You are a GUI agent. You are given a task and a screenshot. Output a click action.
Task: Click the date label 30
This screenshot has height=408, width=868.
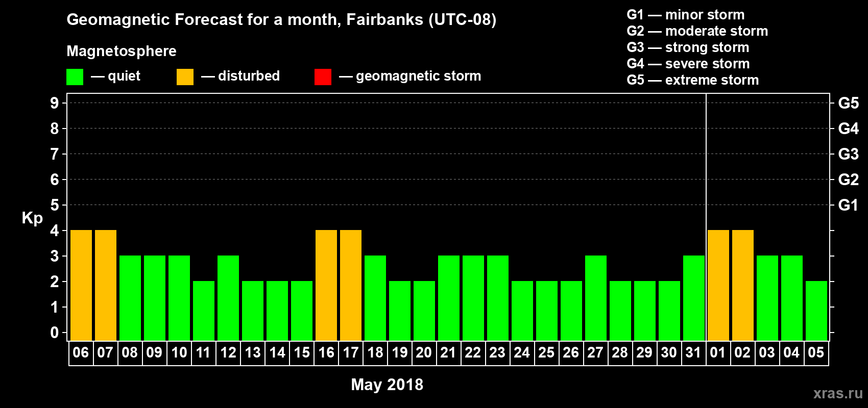(x=669, y=352)
